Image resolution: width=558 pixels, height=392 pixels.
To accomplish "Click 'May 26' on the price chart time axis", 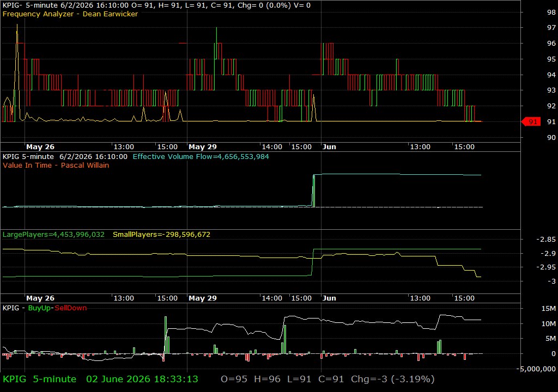I will pyautogui.click(x=40, y=146).
